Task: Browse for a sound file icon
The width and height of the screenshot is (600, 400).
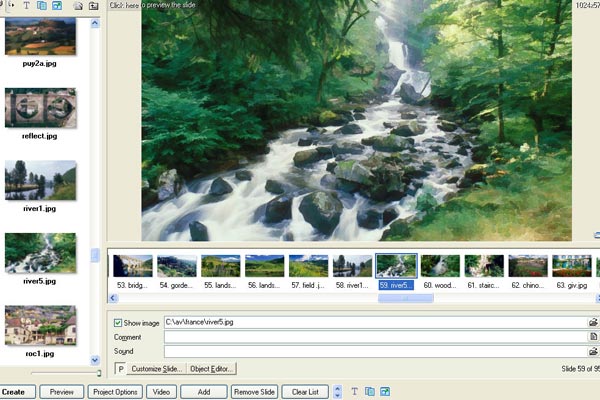Action: coord(593,352)
